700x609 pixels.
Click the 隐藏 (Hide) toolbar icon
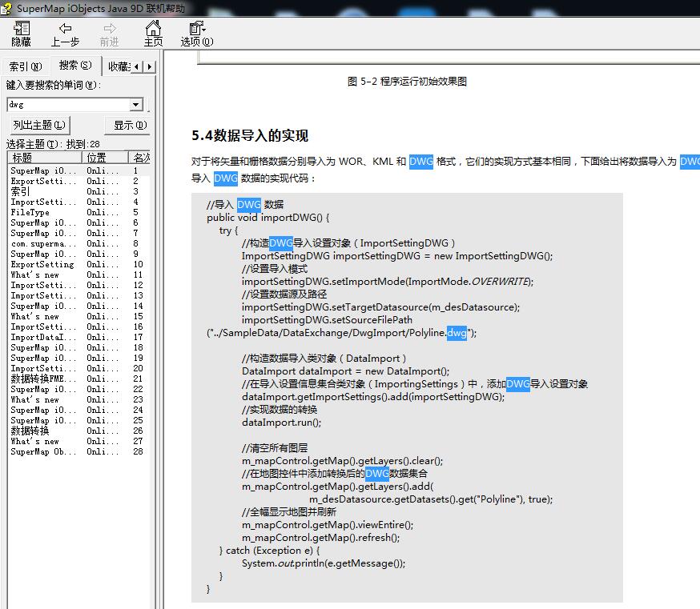click(x=22, y=29)
